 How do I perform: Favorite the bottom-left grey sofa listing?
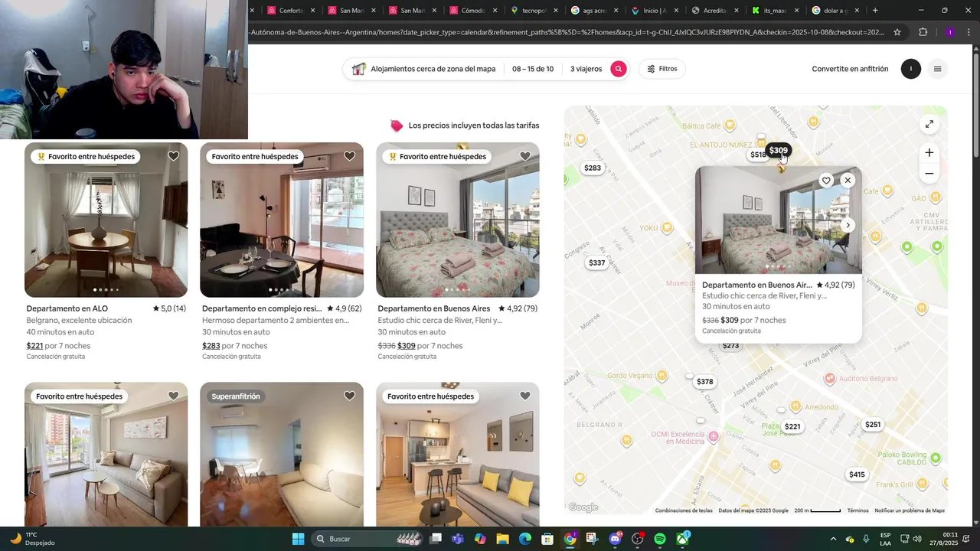coord(174,396)
